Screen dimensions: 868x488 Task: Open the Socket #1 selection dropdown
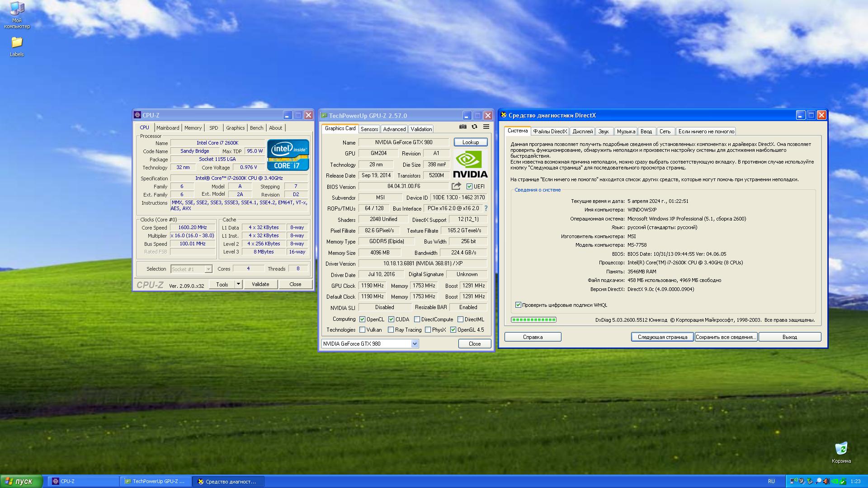pyautogui.click(x=208, y=269)
